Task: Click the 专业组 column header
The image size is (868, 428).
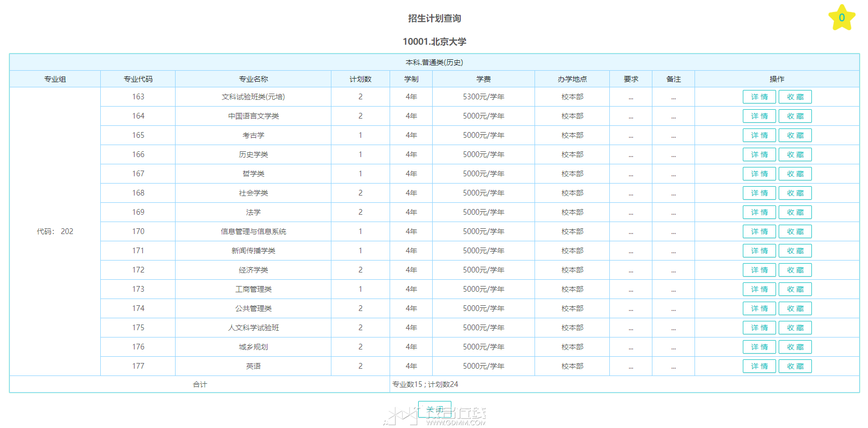Action: click(x=55, y=79)
